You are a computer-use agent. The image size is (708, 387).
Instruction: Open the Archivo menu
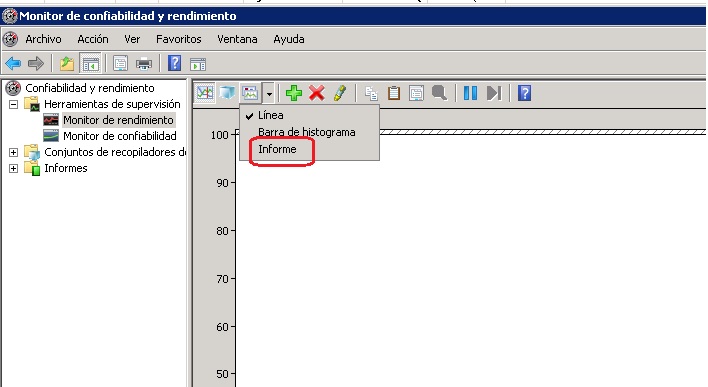click(43, 39)
